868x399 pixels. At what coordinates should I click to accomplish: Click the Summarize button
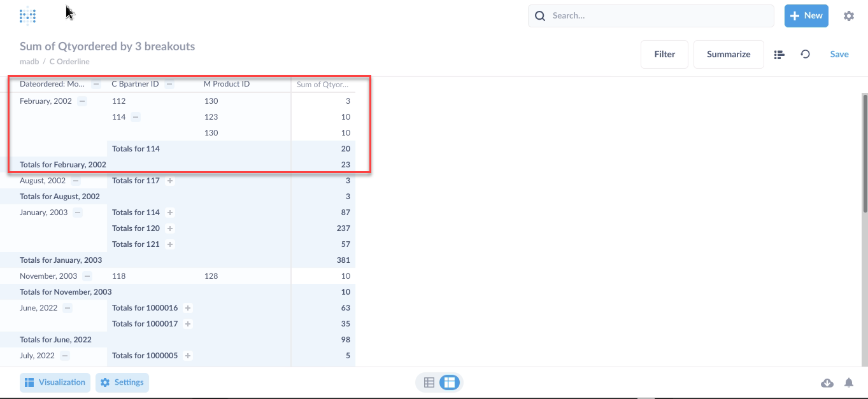pos(728,55)
